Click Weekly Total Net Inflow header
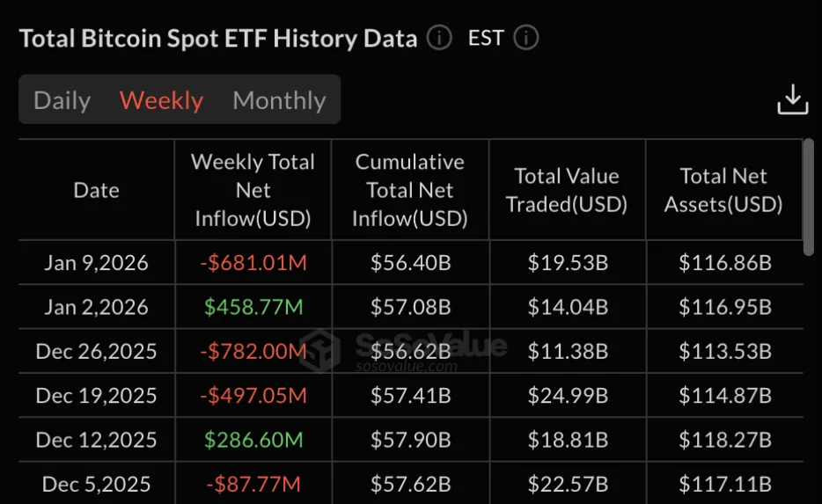This screenshot has height=504, width=822. pos(253,190)
